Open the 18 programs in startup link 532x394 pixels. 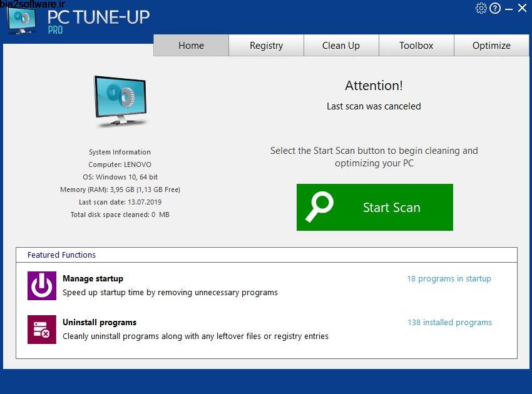pyautogui.click(x=449, y=278)
